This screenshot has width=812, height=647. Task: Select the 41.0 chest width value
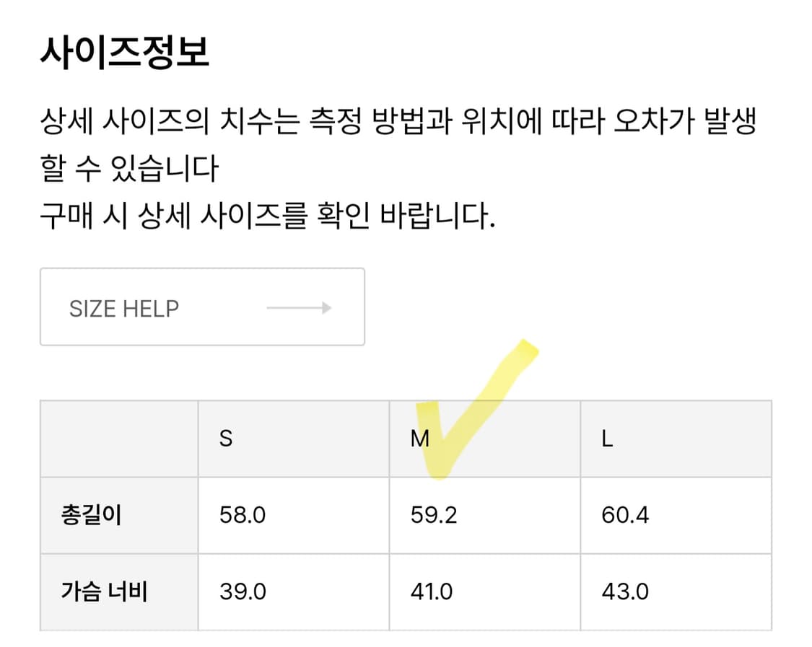click(x=431, y=591)
